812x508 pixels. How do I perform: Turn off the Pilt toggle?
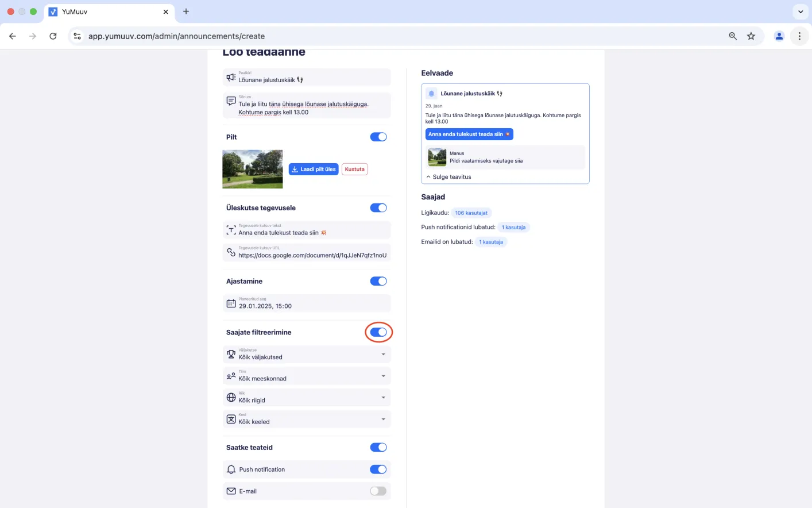coord(378,137)
